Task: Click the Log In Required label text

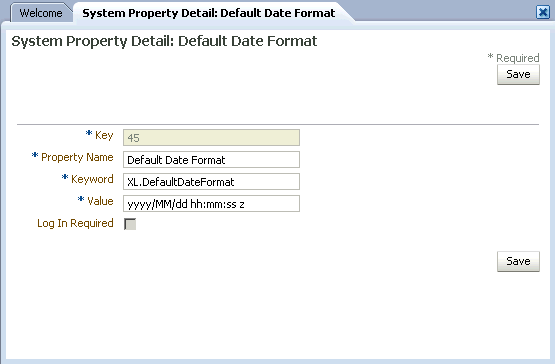Action: 75,223
